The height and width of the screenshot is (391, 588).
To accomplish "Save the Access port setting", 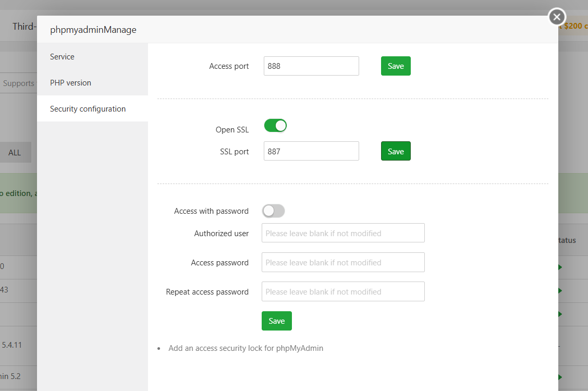I will tap(396, 66).
